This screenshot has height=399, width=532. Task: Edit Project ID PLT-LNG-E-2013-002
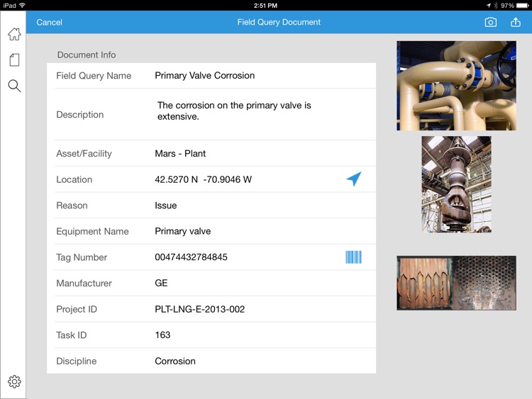pos(199,309)
